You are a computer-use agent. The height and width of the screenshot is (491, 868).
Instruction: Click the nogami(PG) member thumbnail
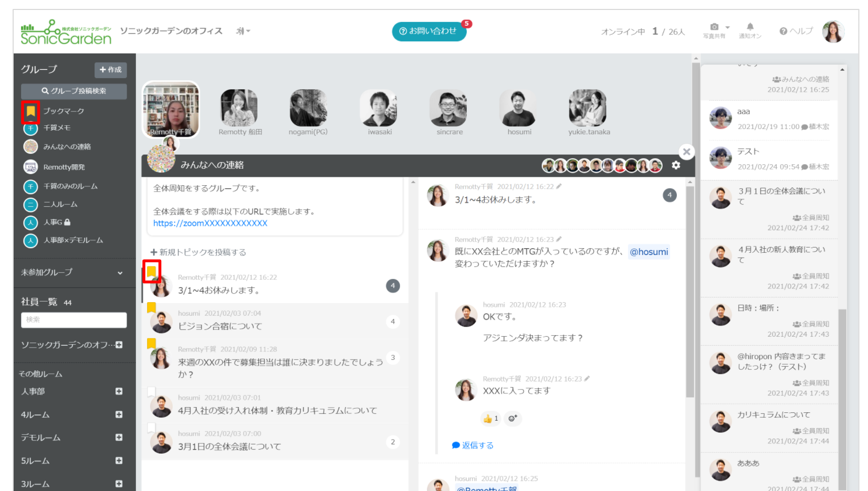(x=308, y=108)
